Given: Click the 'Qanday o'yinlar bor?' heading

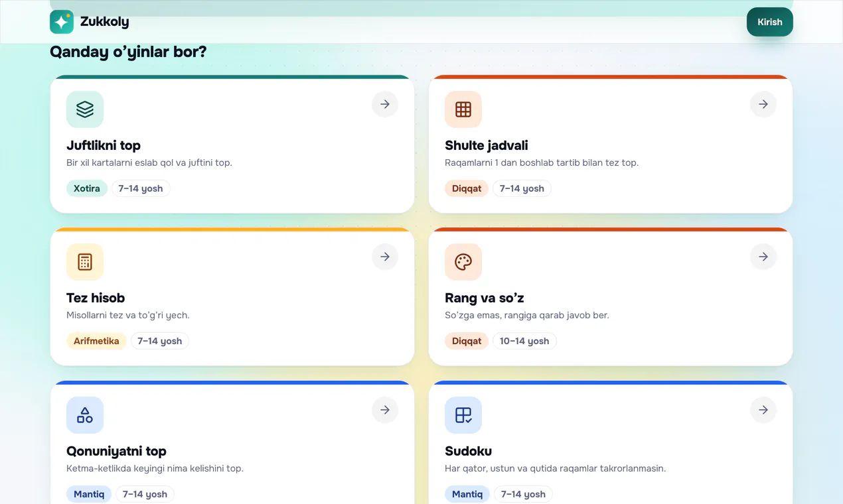Looking at the screenshot, I should [x=128, y=52].
